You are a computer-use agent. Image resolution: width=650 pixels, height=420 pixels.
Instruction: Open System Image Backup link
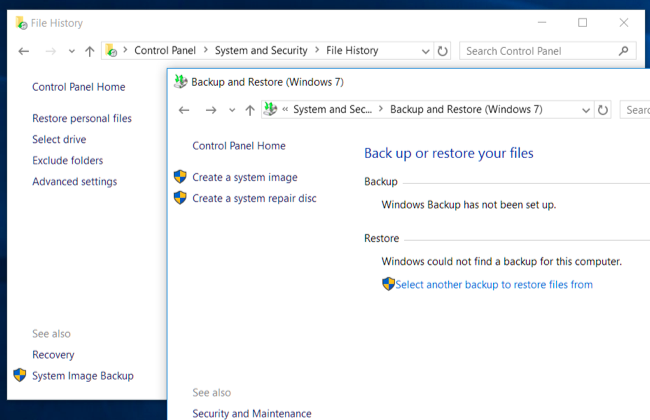(83, 376)
